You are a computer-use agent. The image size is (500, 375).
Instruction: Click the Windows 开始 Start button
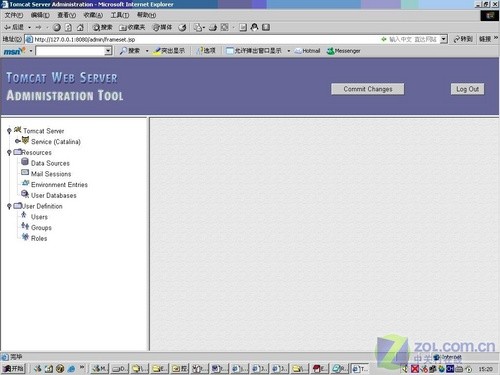click(x=13, y=369)
